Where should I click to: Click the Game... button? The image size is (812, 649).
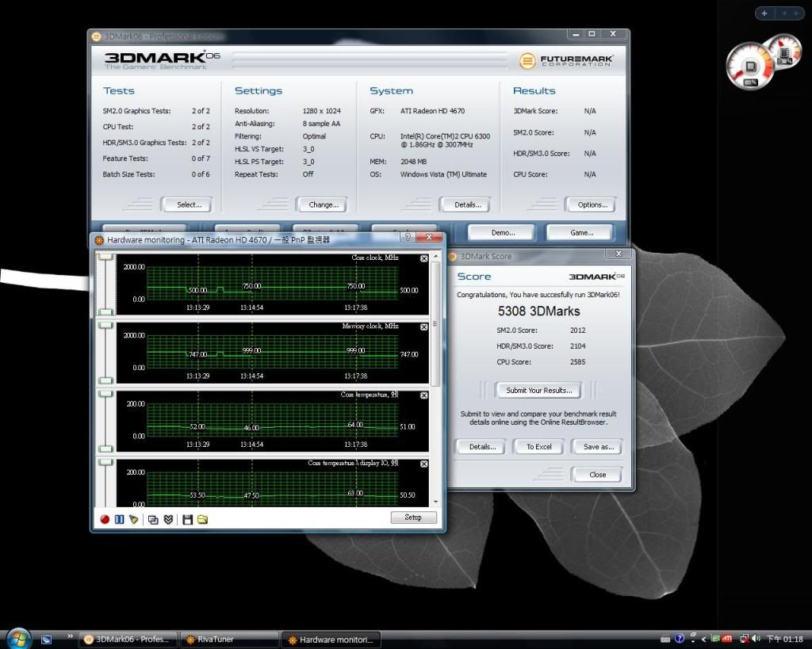pyautogui.click(x=580, y=233)
